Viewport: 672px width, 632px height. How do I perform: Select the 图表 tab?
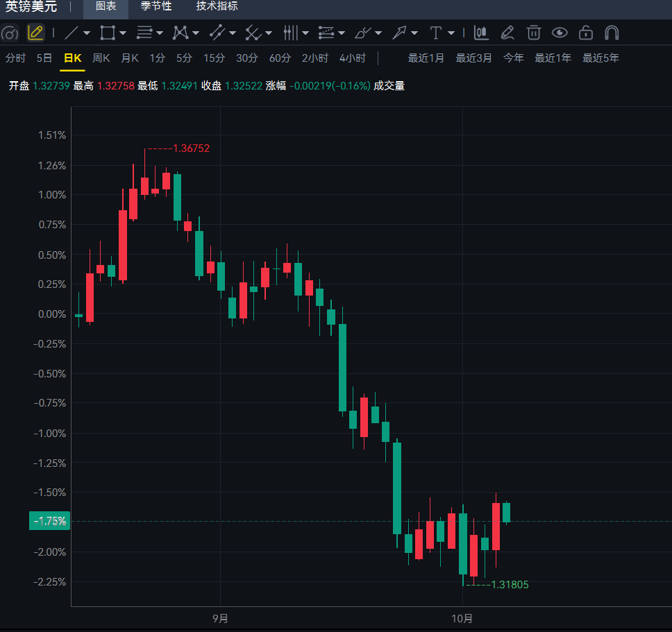(106, 6)
